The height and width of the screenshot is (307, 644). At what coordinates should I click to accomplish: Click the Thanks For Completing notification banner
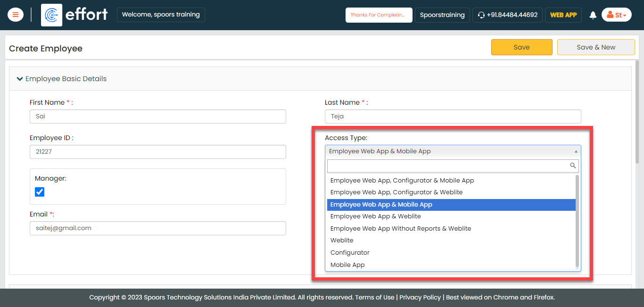point(379,15)
